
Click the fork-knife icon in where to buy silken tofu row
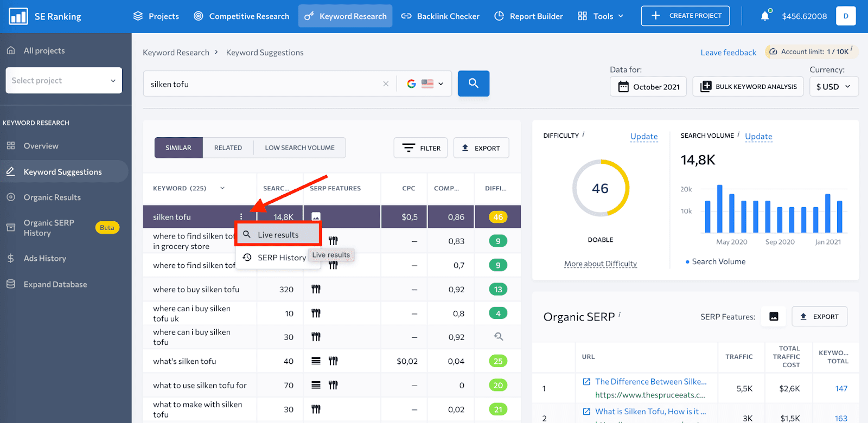coord(316,290)
